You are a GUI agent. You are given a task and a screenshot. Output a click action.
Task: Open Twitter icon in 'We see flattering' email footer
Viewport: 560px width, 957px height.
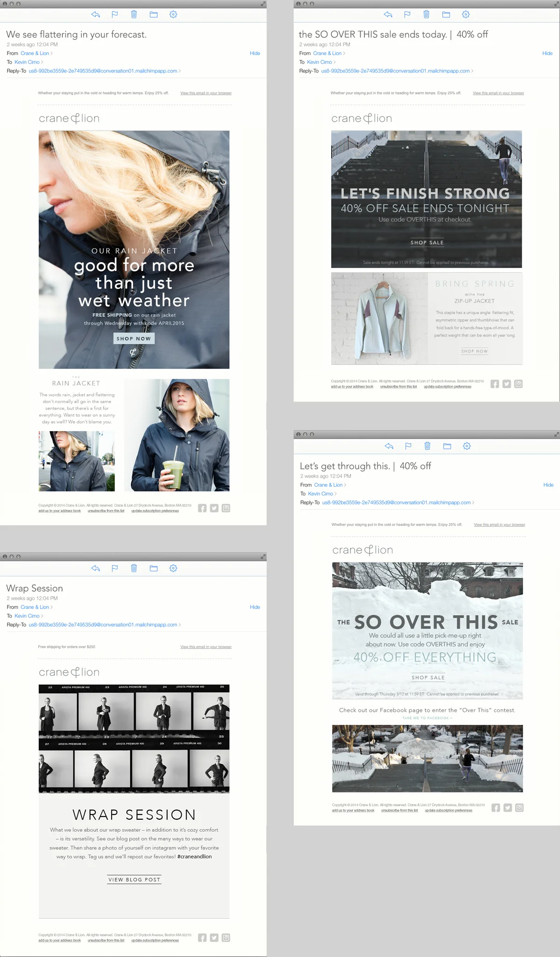tap(214, 508)
